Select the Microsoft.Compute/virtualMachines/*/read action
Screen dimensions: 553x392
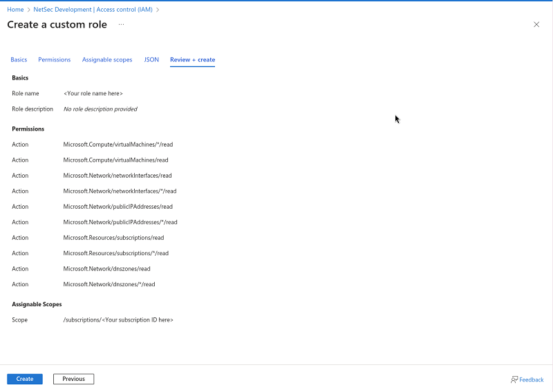pos(118,144)
